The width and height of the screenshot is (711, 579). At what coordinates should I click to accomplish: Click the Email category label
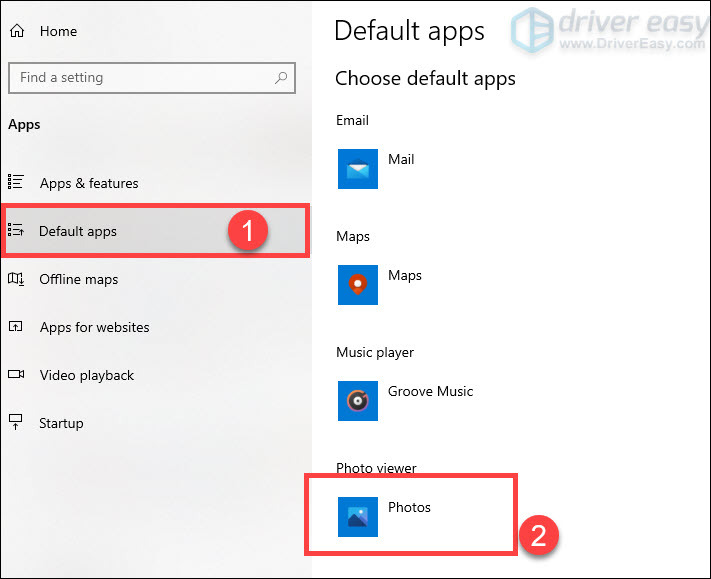(x=352, y=121)
